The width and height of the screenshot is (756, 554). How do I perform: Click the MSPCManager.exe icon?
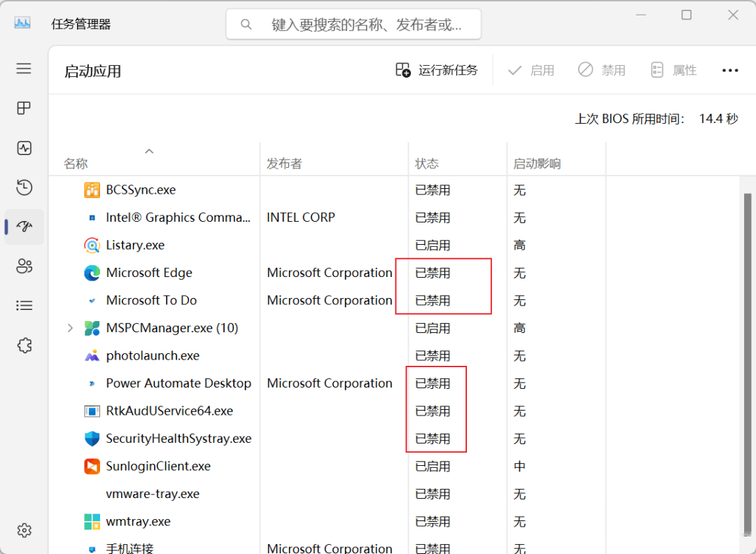click(x=92, y=328)
